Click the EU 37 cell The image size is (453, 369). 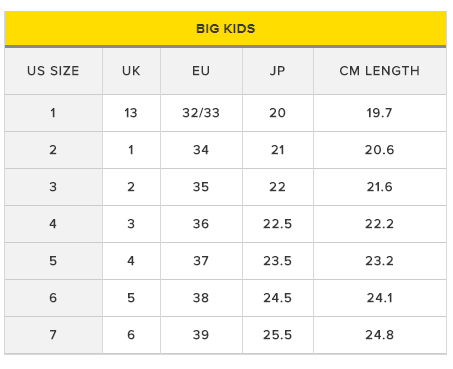tap(201, 261)
